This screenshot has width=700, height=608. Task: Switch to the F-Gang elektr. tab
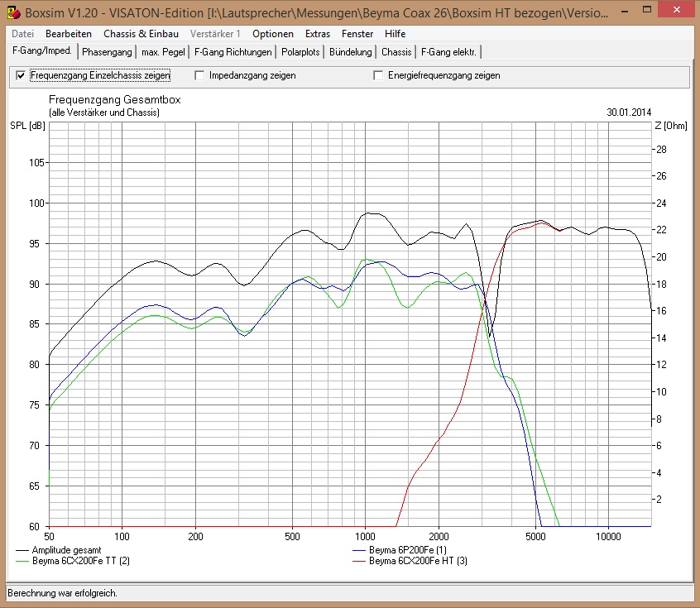pyautogui.click(x=448, y=52)
